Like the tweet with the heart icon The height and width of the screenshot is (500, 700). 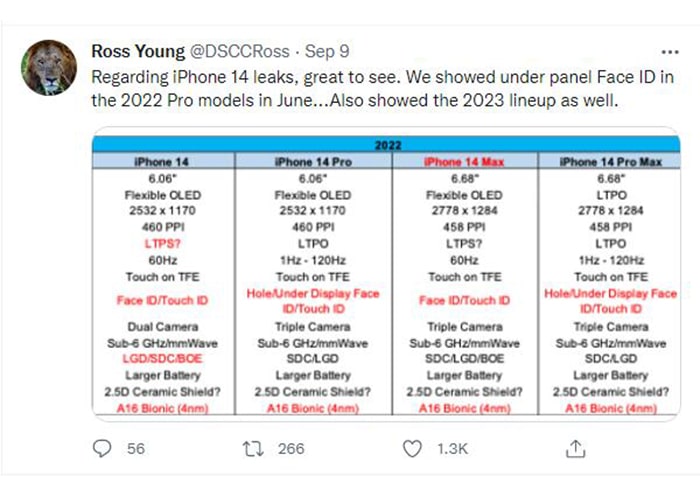(x=412, y=449)
